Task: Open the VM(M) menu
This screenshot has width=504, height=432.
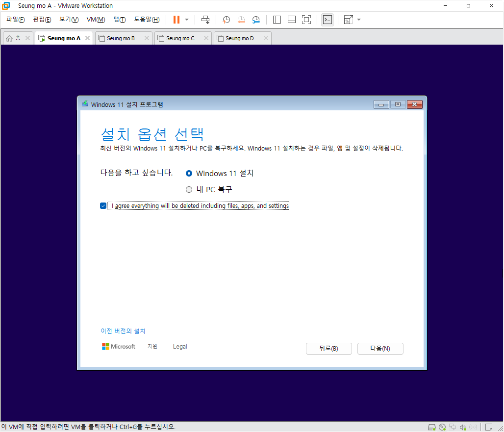Action: tap(96, 20)
